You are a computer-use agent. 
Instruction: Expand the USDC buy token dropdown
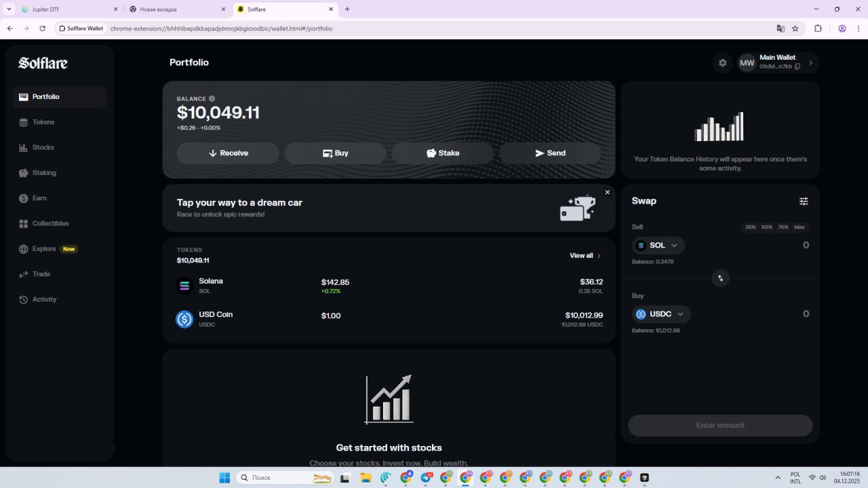point(661,314)
